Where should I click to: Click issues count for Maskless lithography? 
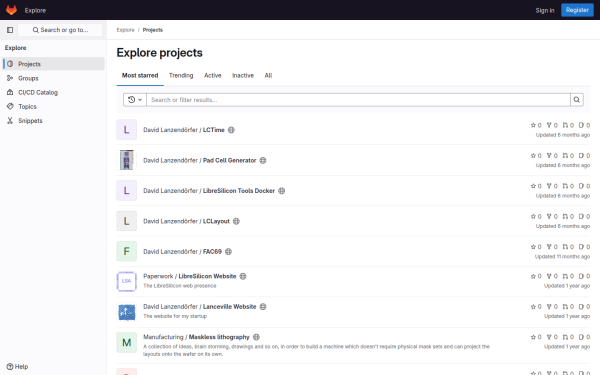[x=584, y=337]
